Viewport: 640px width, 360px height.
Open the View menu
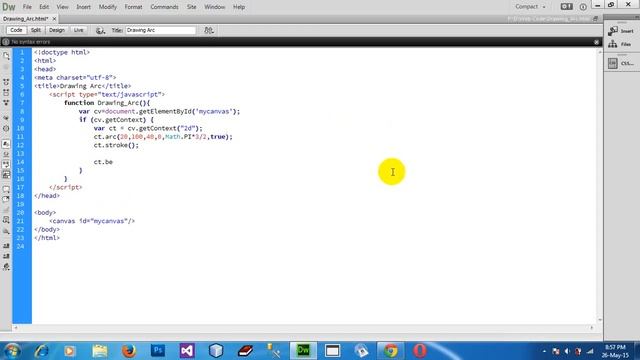point(62,7)
